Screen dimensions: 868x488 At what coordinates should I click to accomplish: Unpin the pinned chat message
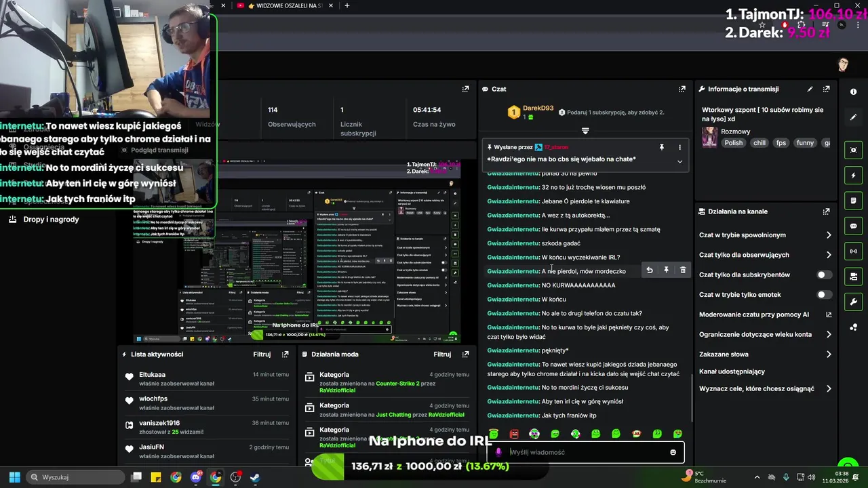662,147
